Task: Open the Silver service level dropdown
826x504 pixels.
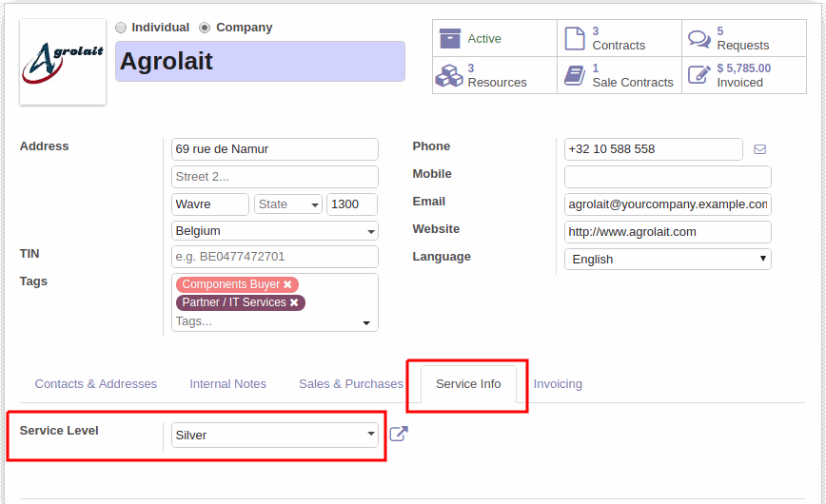Action: [275, 435]
